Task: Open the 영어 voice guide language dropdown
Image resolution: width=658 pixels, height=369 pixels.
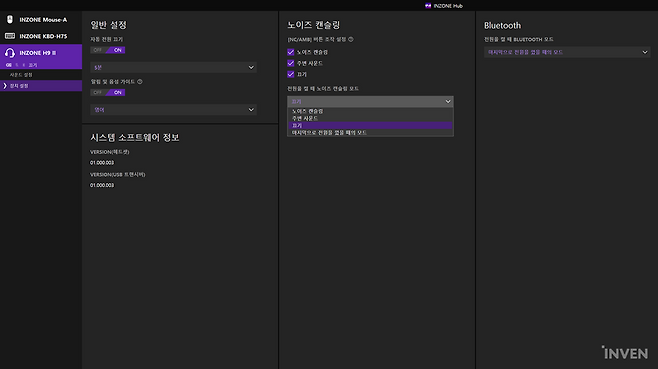Action: coord(173,110)
